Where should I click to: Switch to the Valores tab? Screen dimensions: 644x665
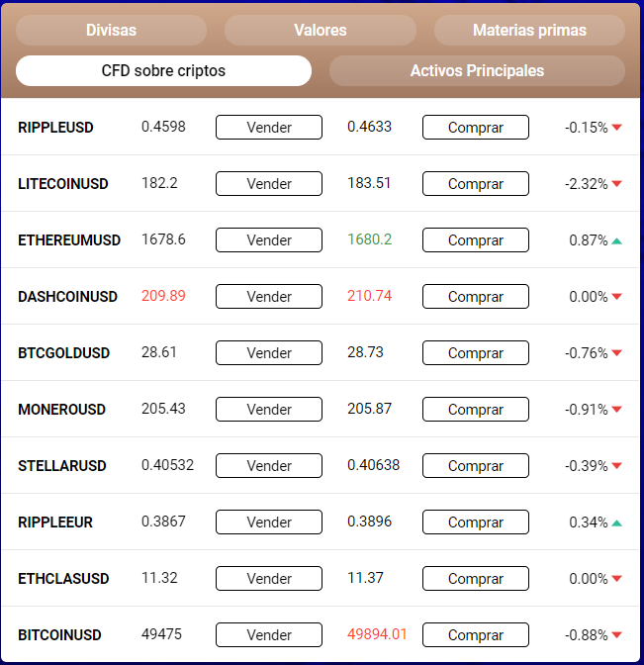pos(321,30)
